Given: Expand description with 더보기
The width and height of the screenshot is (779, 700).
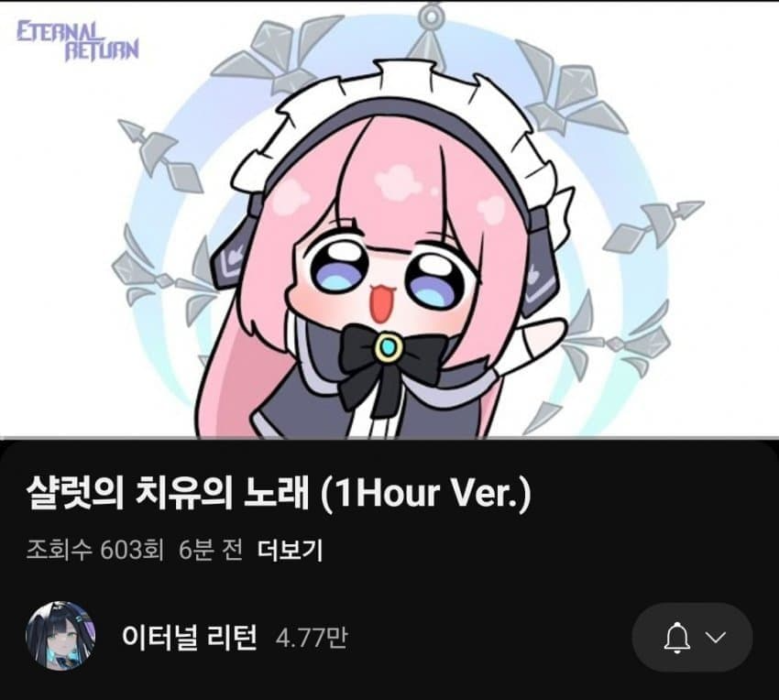Looking at the screenshot, I should tap(290, 551).
